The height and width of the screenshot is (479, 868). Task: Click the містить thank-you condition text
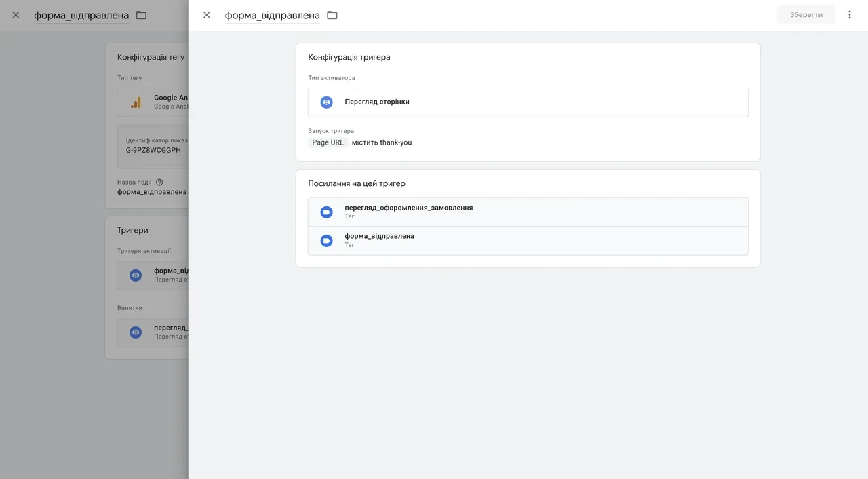pos(382,142)
